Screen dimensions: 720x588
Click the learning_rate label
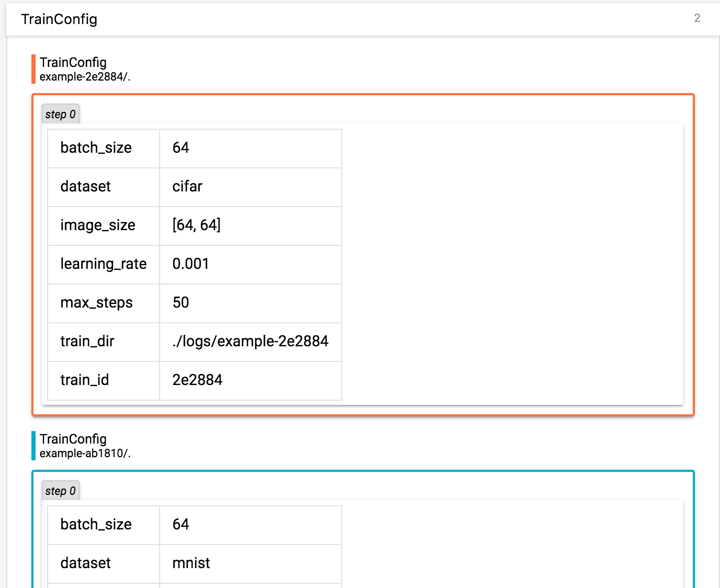click(x=104, y=264)
